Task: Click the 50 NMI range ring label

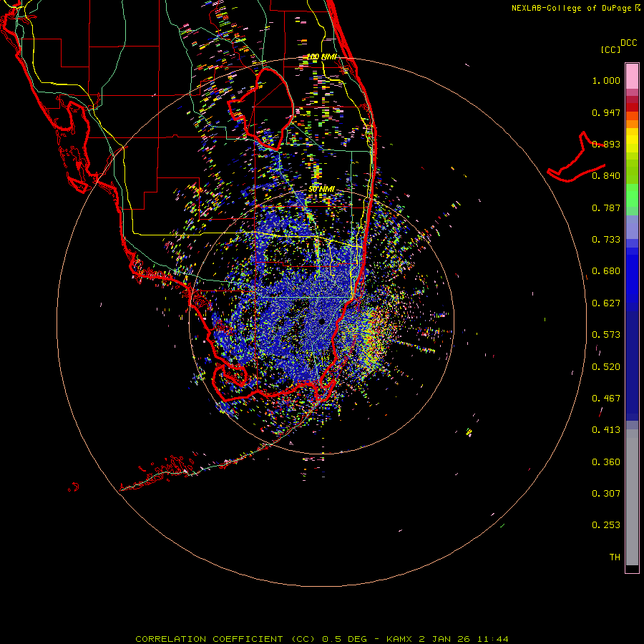Action: pyautogui.click(x=321, y=190)
